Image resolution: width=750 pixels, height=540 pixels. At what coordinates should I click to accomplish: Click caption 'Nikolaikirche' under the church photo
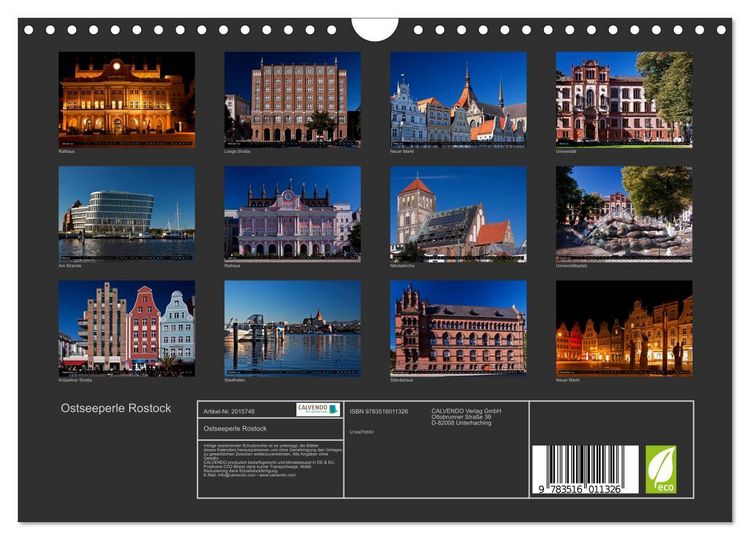402,265
